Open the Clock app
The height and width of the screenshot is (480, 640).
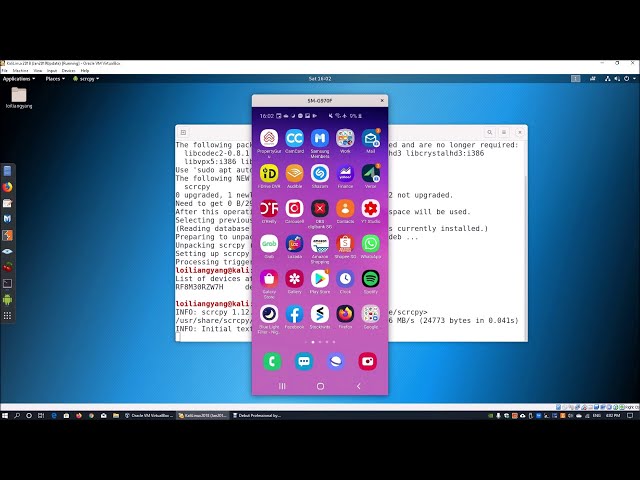click(x=345, y=279)
